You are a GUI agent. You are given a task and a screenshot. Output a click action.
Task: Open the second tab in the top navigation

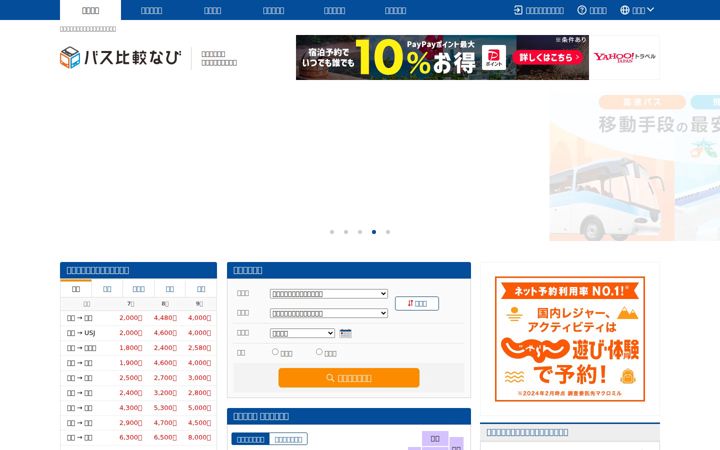152,10
